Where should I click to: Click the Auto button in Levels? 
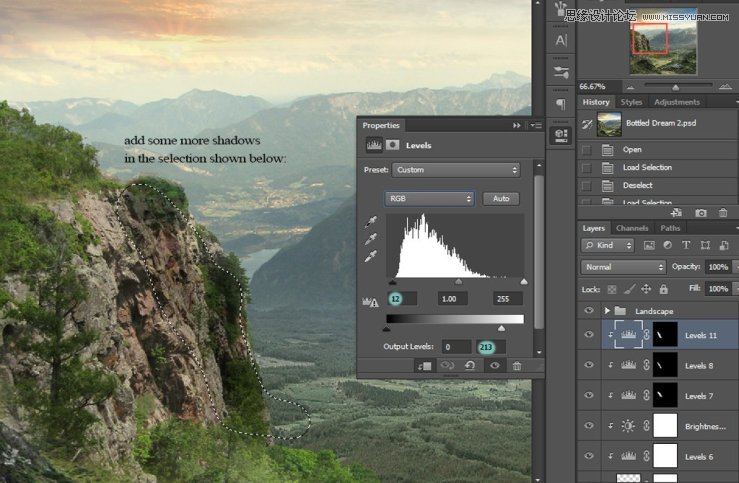pyautogui.click(x=501, y=199)
